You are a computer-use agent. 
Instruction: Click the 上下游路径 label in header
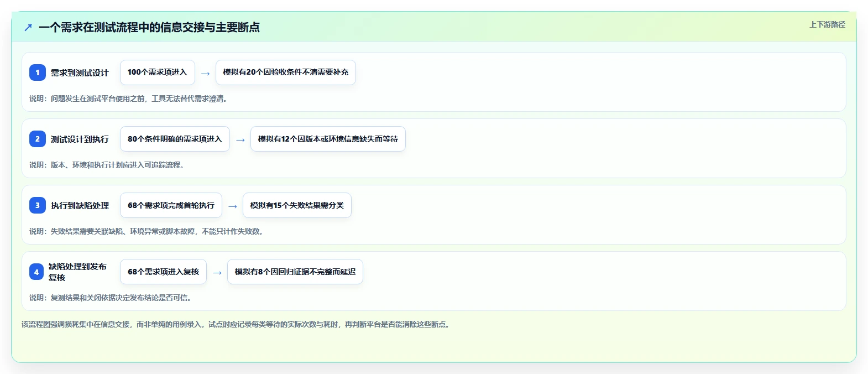click(827, 24)
